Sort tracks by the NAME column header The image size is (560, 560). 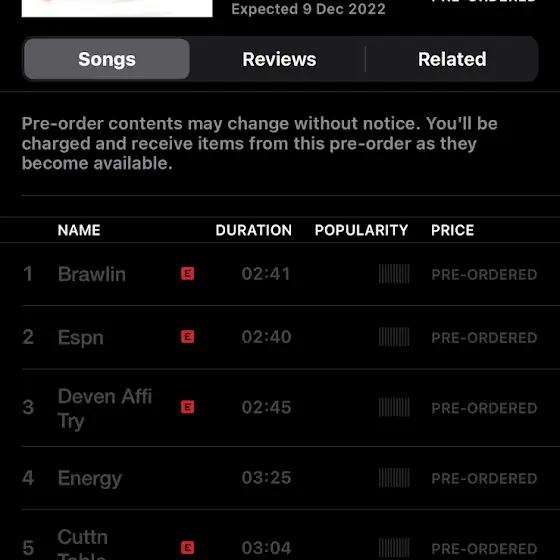tap(79, 230)
